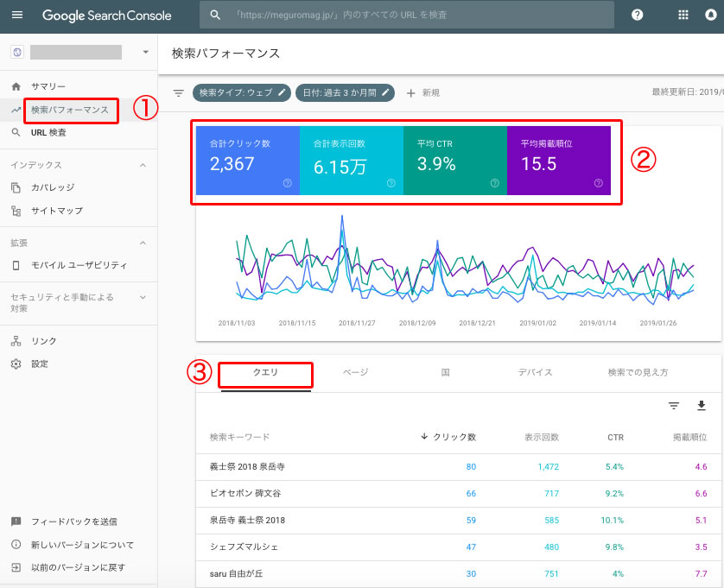Click the table filter rows icon
724x588 pixels.
click(674, 406)
